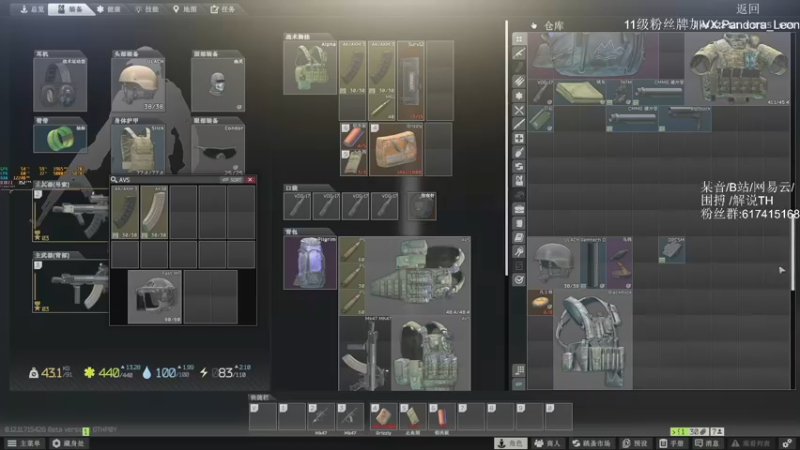Select the headset in the 耳机 slot
Screen dimensions: 800x450
tap(60, 84)
